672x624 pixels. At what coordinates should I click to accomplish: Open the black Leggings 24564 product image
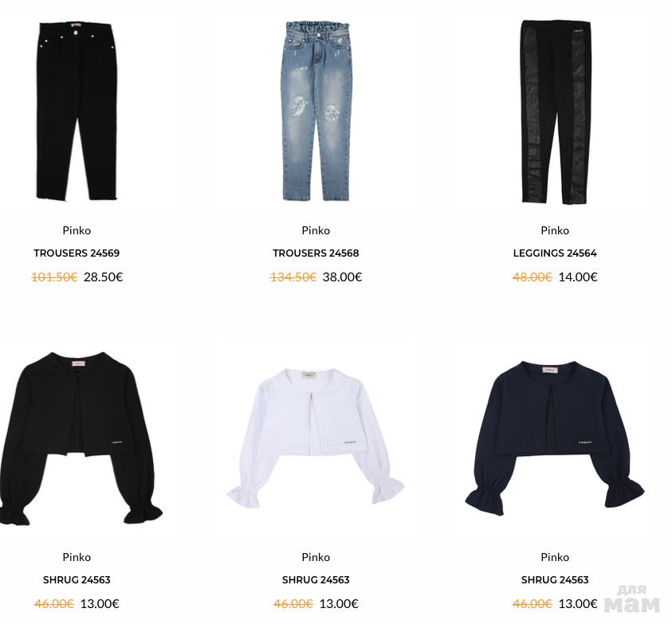556,112
